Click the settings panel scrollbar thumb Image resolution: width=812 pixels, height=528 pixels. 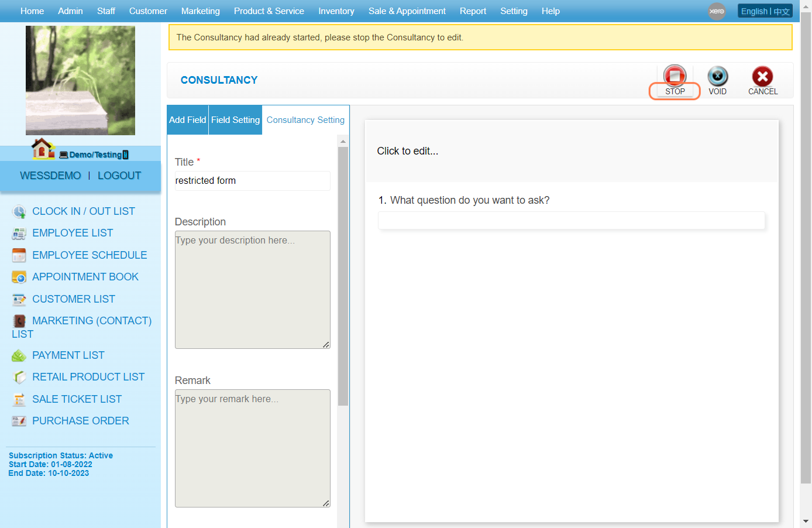[343, 276]
